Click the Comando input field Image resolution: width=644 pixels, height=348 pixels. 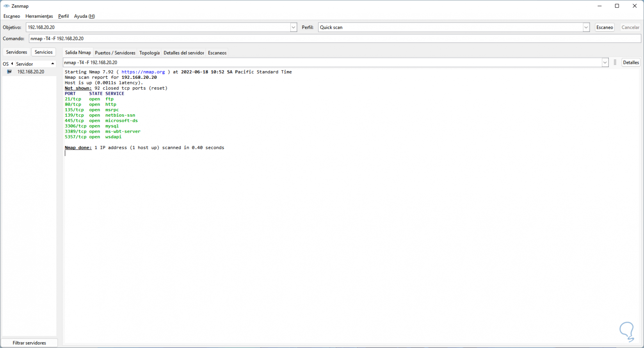[x=335, y=39]
